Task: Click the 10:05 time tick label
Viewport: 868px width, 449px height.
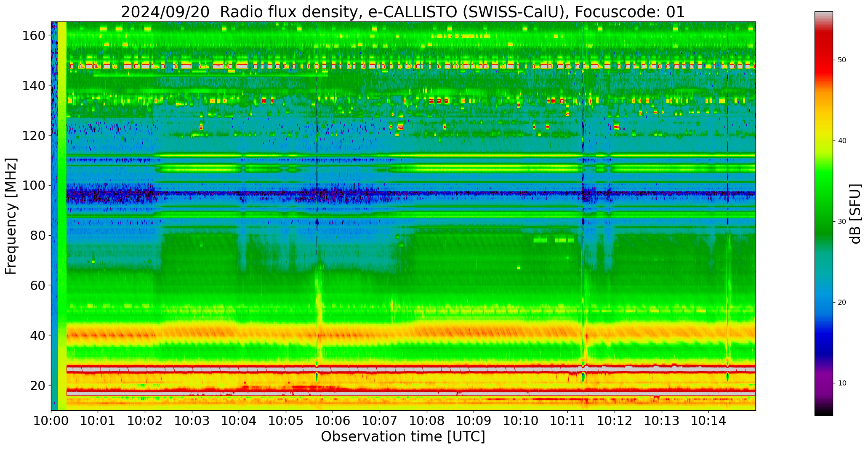Action: point(286,420)
